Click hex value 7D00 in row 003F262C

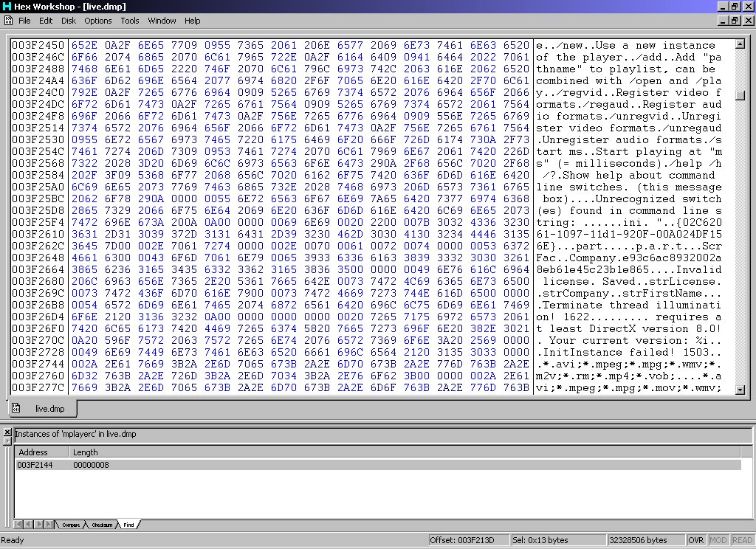[x=117, y=246]
